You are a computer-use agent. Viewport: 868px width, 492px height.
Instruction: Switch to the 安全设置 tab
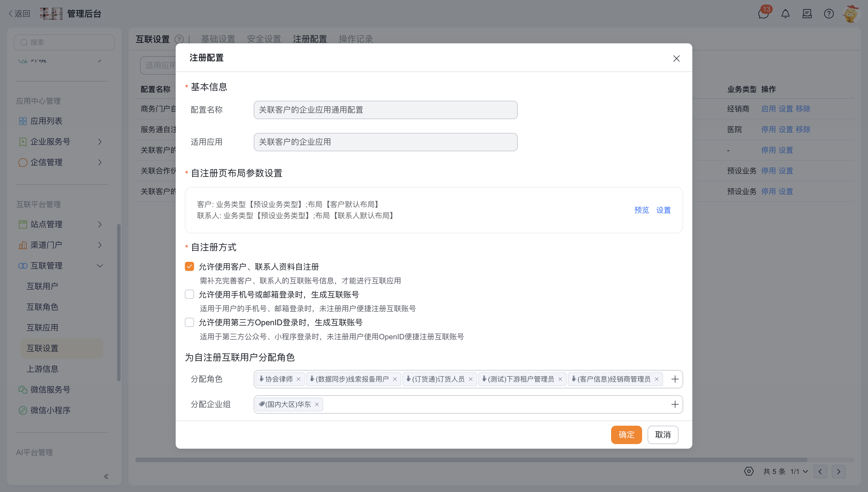click(264, 39)
